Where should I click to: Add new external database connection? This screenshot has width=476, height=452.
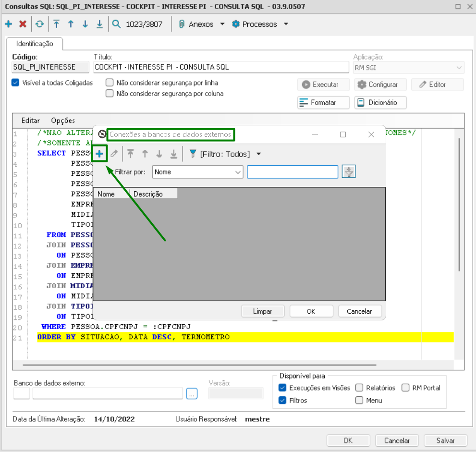99,154
